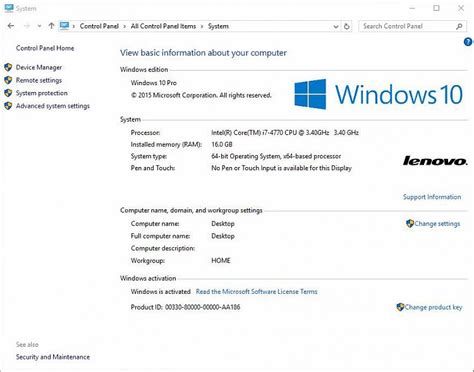474x372 pixels.
Task: Open System protection
Action: coord(42,93)
